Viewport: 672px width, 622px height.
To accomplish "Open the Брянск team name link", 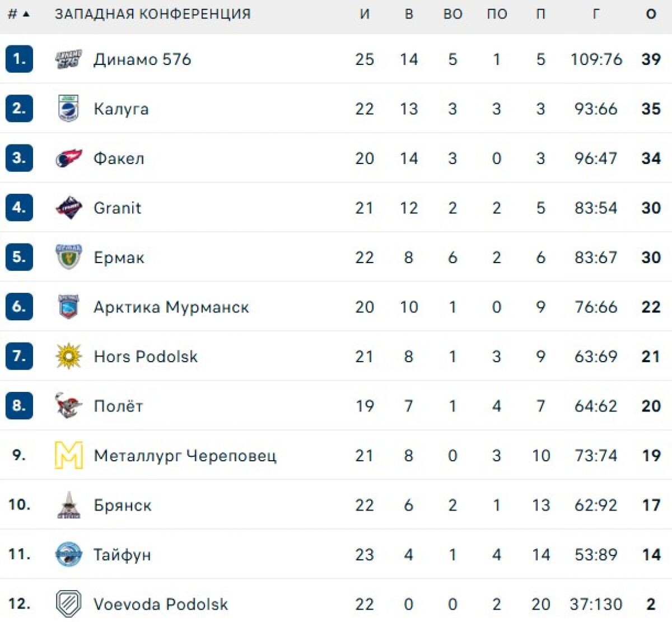I will [122, 505].
